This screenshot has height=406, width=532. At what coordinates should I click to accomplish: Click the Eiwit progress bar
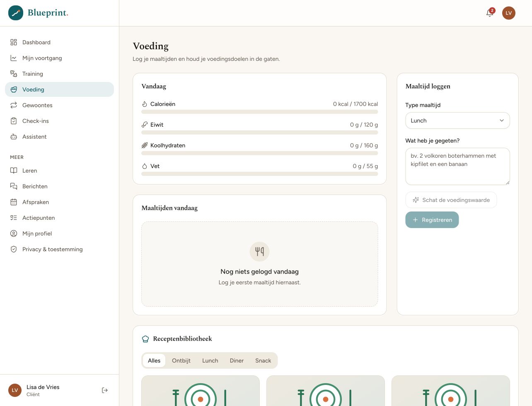click(x=259, y=132)
